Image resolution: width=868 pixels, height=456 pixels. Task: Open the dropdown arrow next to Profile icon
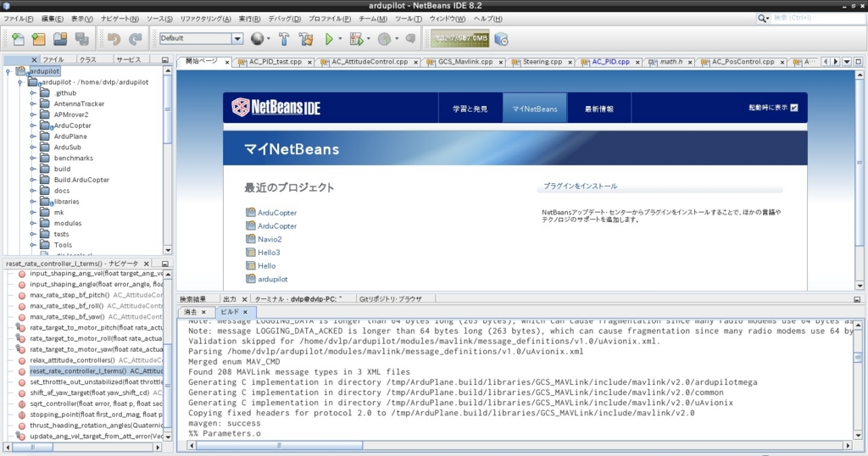[x=397, y=39]
